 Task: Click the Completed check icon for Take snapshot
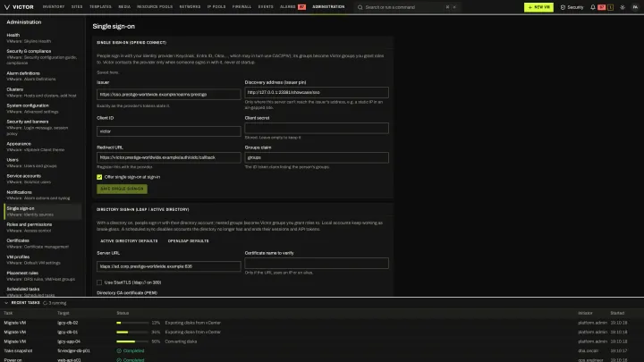pyautogui.click(x=119, y=351)
